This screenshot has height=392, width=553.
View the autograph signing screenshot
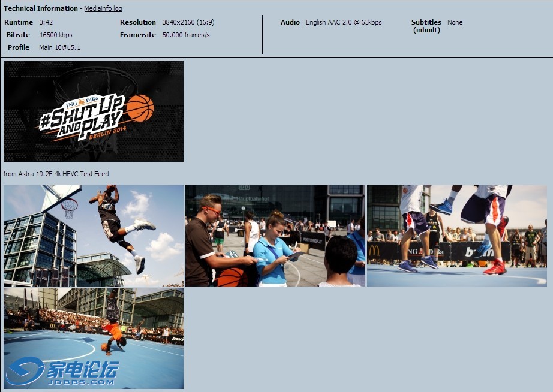(275, 235)
